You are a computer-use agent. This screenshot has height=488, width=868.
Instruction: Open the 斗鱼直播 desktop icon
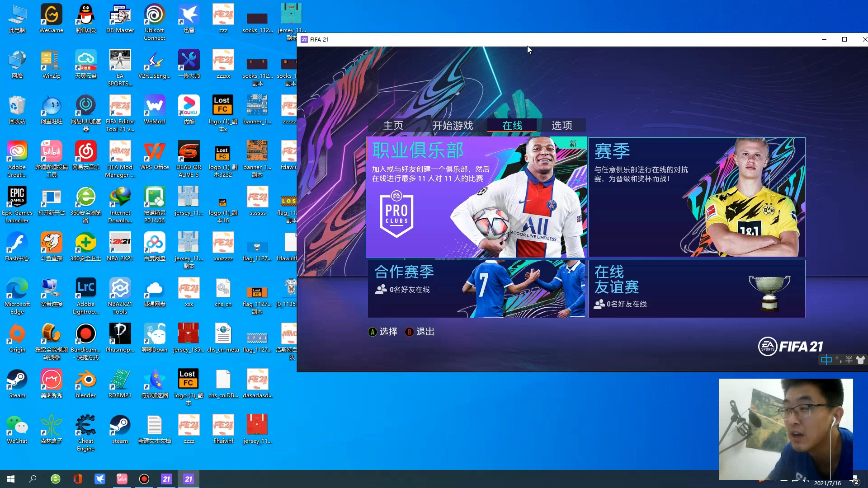pyautogui.click(x=51, y=247)
